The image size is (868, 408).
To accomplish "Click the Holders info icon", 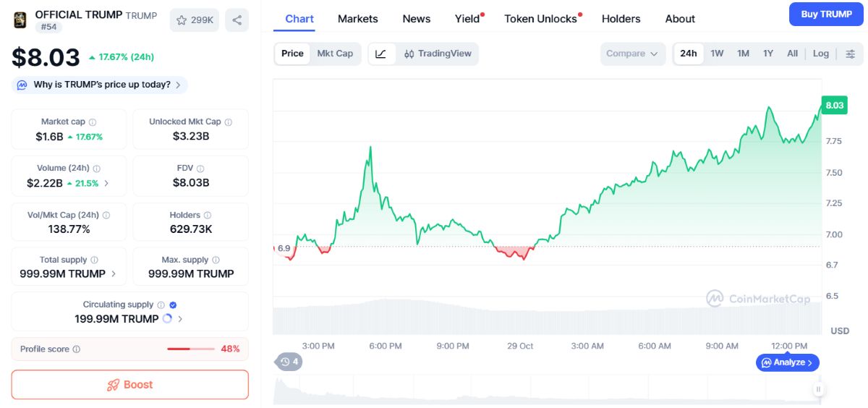I will [208, 216].
